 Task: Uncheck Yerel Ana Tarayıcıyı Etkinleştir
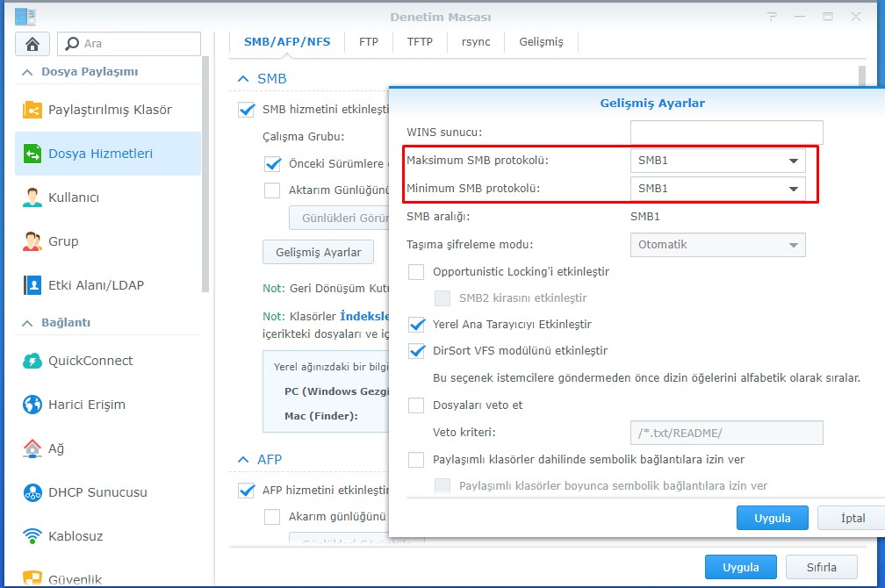(x=417, y=325)
